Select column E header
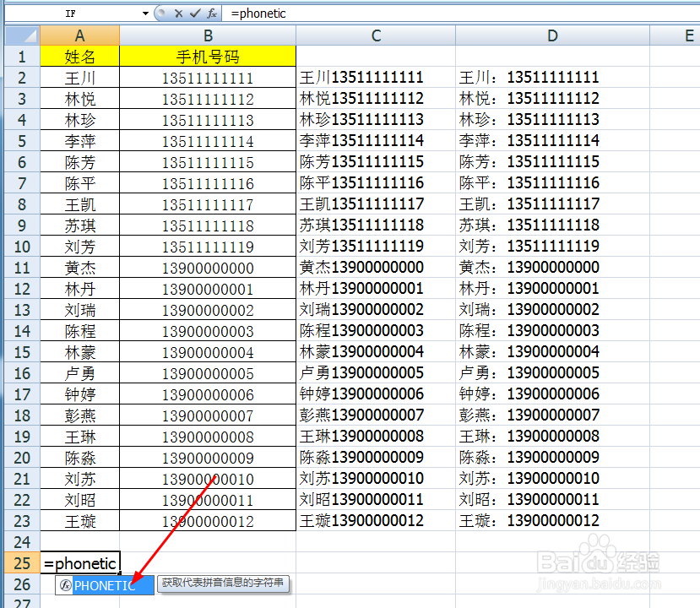Image resolution: width=700 pixels, height=608 pixels. click(675, 35)
